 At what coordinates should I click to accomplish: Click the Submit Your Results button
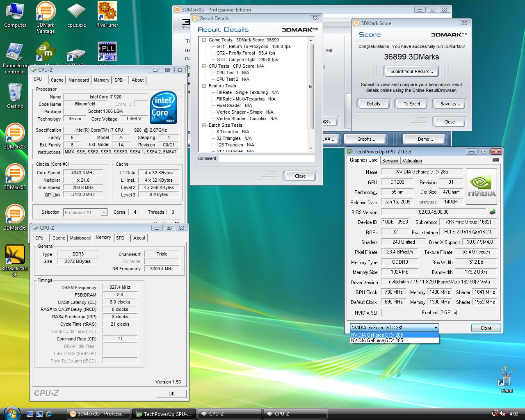pyautogui.click(x=411, y=71)
